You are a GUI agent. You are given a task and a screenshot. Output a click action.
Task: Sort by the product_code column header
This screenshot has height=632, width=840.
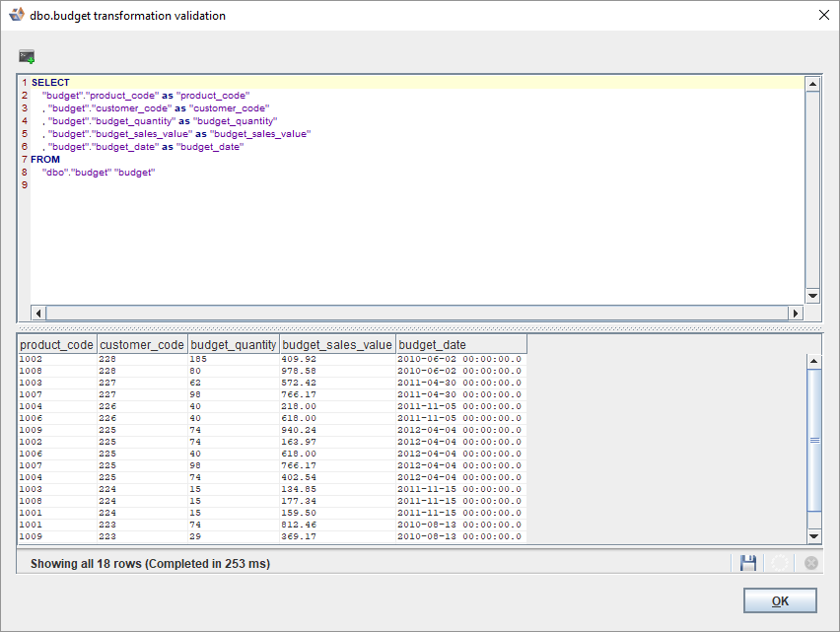tap(56, 345)
